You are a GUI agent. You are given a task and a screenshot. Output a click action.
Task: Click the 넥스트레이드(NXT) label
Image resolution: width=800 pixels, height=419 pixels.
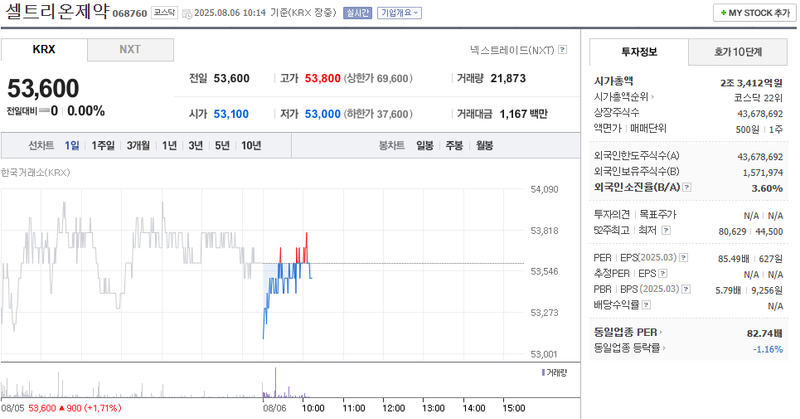[512, 50]
